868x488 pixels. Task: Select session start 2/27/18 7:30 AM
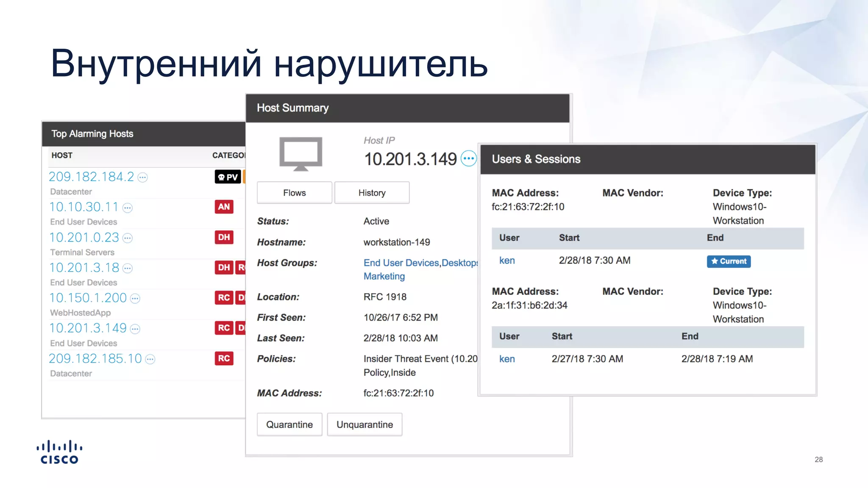[587, 359]
